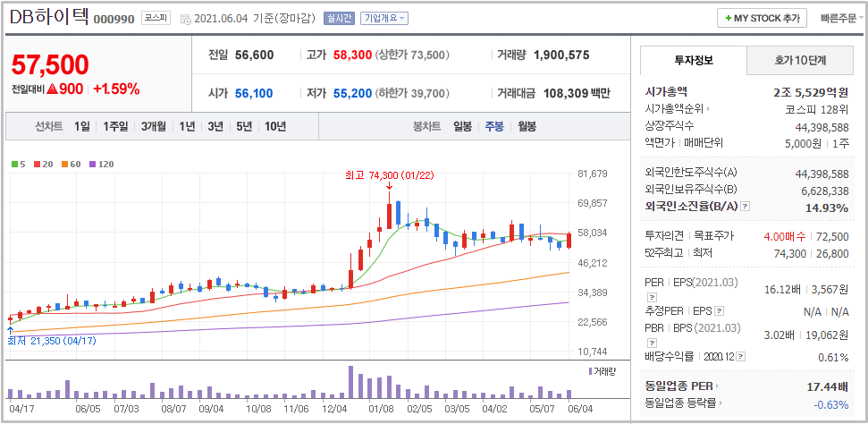Image resolution: width=868 pixels, height=424 pixels.
Task: Switch candlestick chart to 월봉
Action: (x=527, y=126)
